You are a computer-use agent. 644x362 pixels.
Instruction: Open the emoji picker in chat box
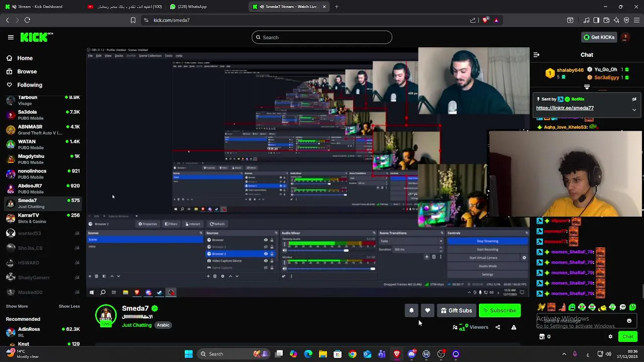pyautogui.click(x=629, y=321)
